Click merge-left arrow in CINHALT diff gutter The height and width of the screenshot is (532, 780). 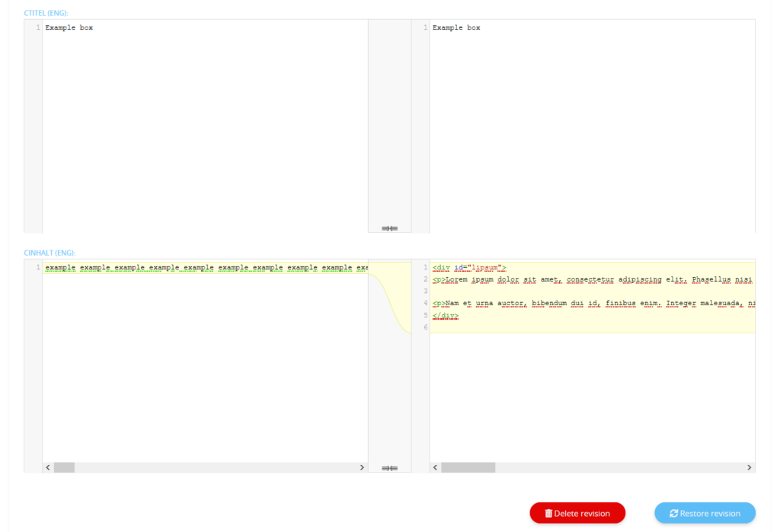coord(394,467)
